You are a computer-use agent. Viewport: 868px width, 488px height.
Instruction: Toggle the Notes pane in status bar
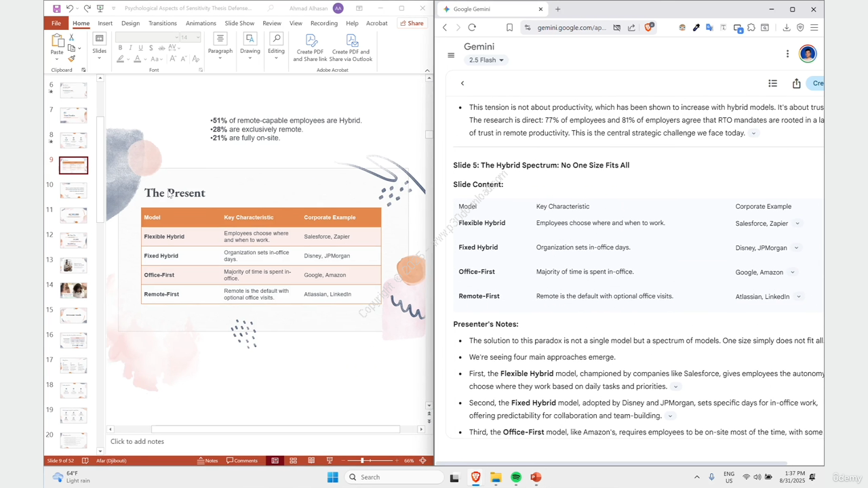[208, 461]
